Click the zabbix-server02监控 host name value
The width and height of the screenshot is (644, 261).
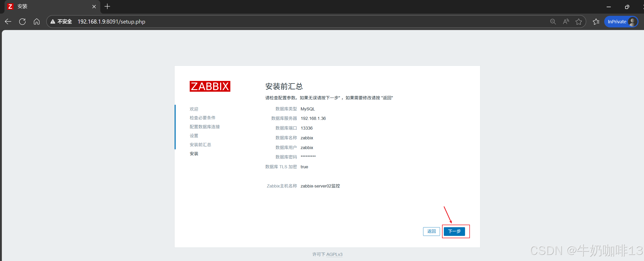pos(320,186)
